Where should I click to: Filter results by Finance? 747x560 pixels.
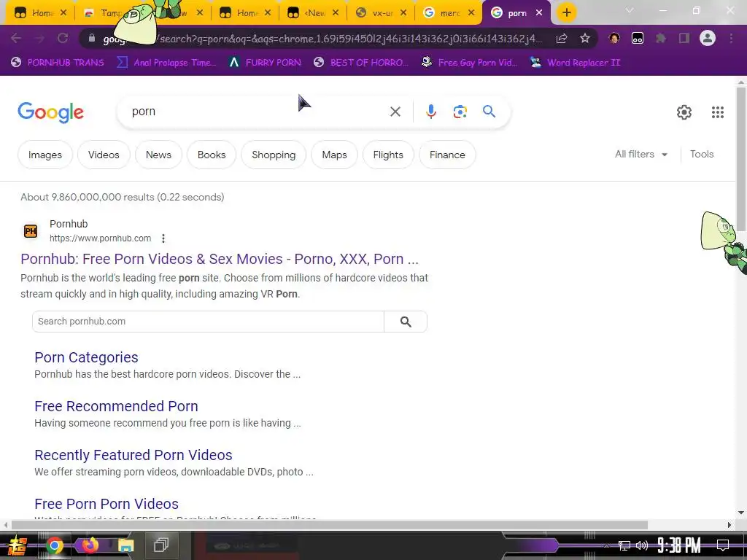(447, 155)
